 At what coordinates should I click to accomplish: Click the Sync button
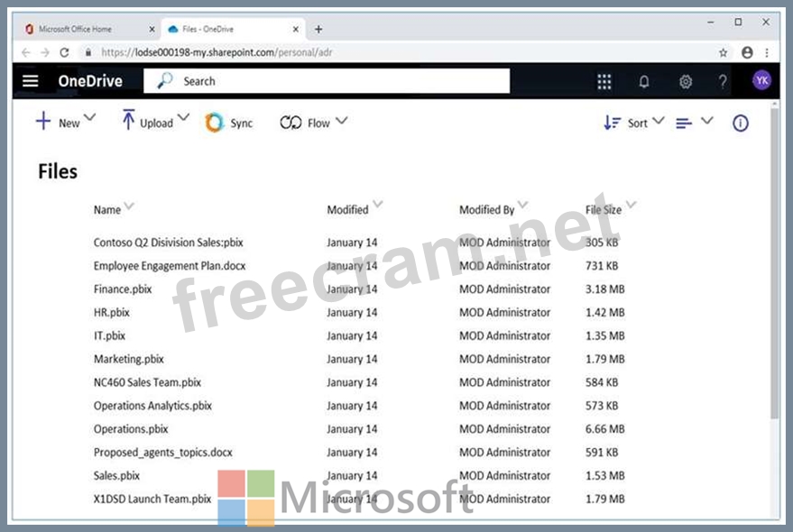coord(228,123)
